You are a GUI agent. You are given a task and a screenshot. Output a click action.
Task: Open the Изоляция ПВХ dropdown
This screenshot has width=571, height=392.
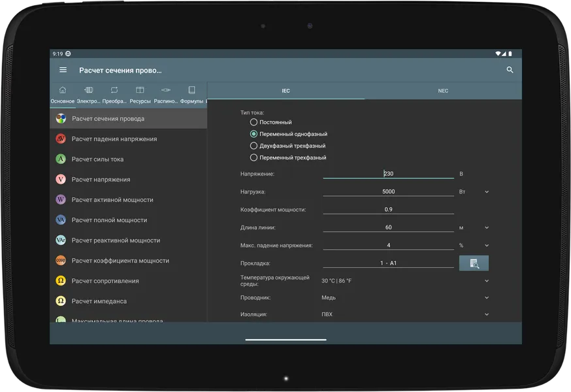point(405,314)
